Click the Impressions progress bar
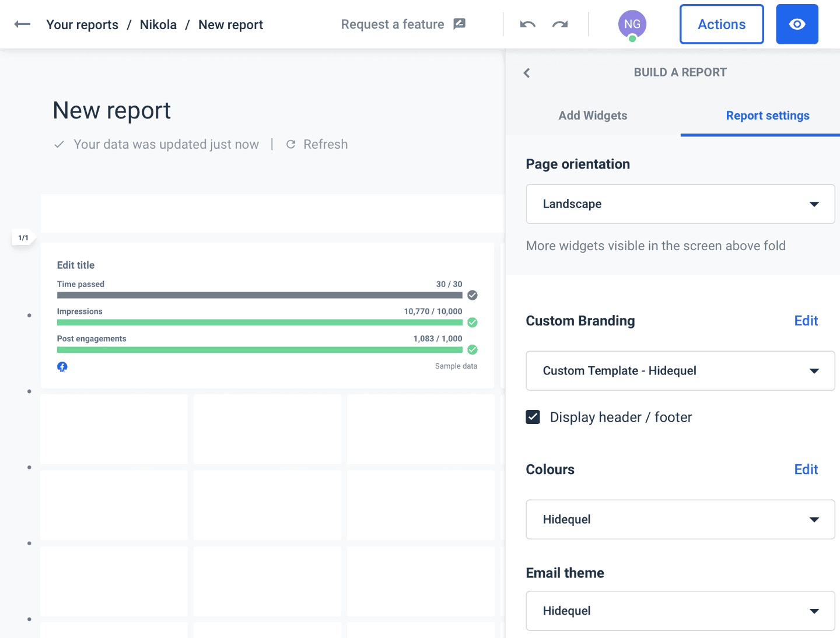 click(260, 322)
